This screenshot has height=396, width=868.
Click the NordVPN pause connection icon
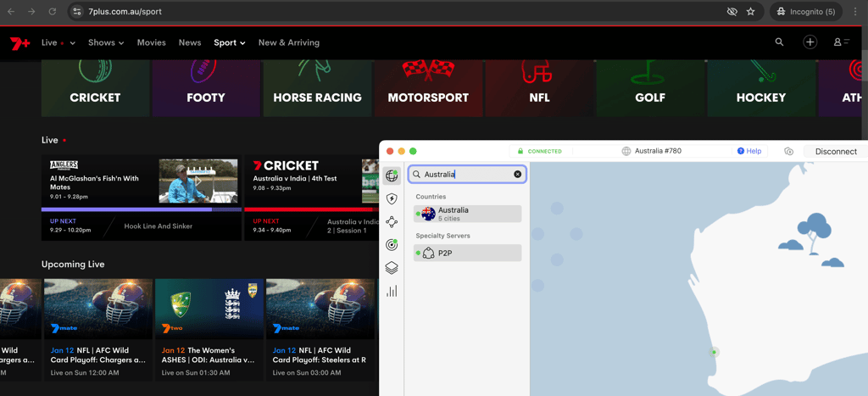(789, 151)
